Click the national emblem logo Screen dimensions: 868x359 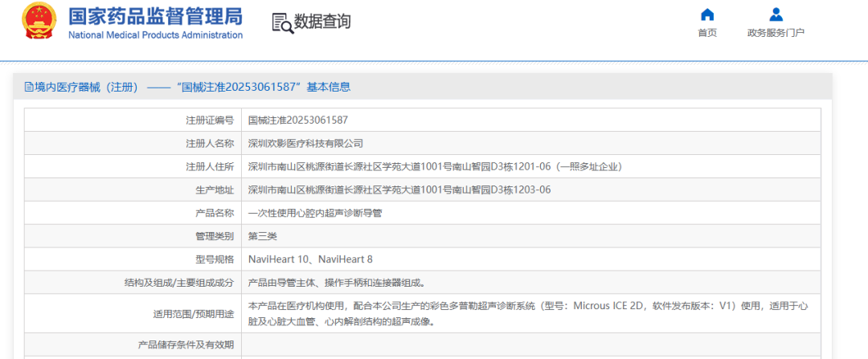pyautogui.click(x=38, y=22)
